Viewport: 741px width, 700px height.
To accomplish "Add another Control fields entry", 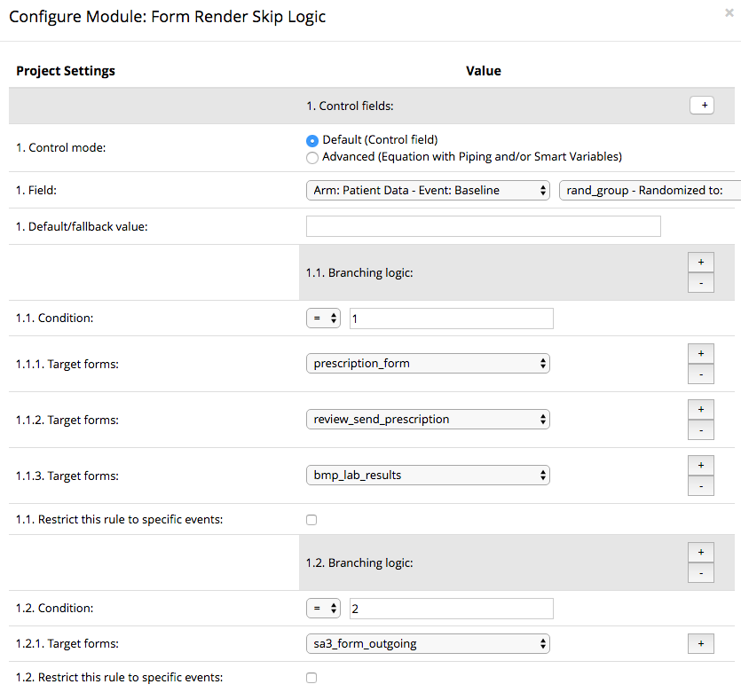I will [701, 106].
